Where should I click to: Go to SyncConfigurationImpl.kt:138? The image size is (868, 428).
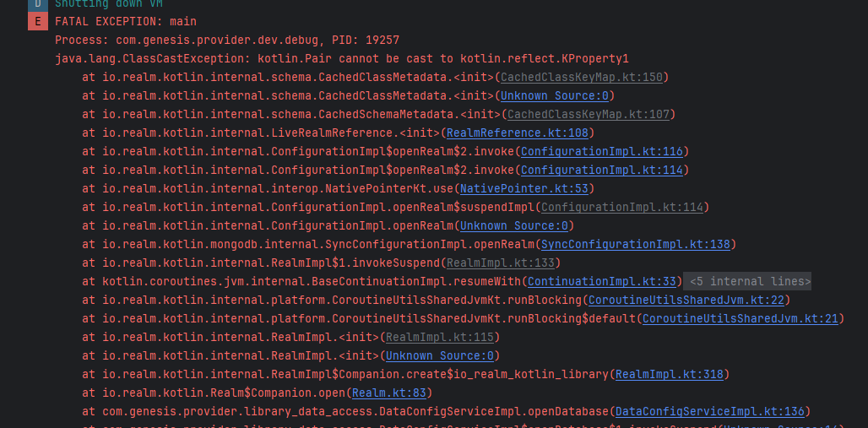pos(635,244)
